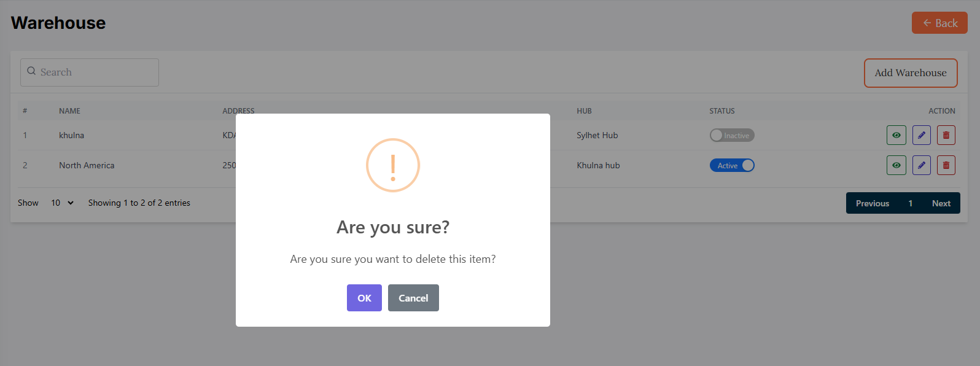Viewport: 980px width, 366px height.
Task: Click the warning exclamation icon in dialog
Action: tap(393, 165)
